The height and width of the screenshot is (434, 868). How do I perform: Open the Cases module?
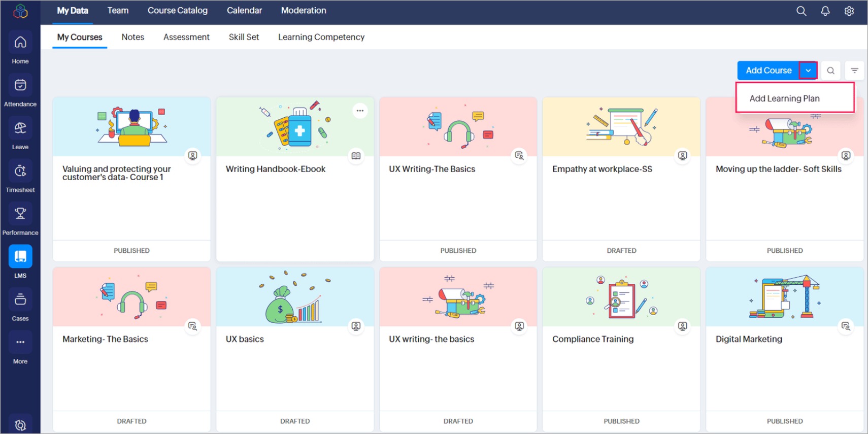[x=20, y=305]
